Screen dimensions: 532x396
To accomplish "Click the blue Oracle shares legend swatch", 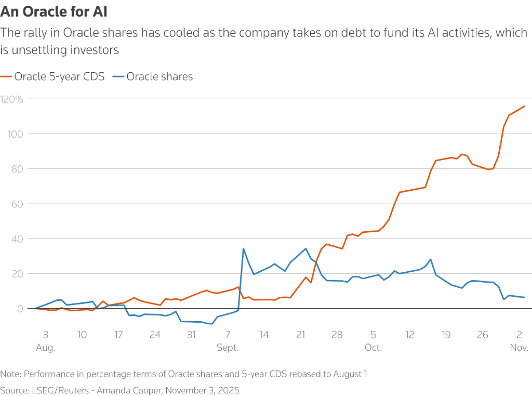I will 118,77.
